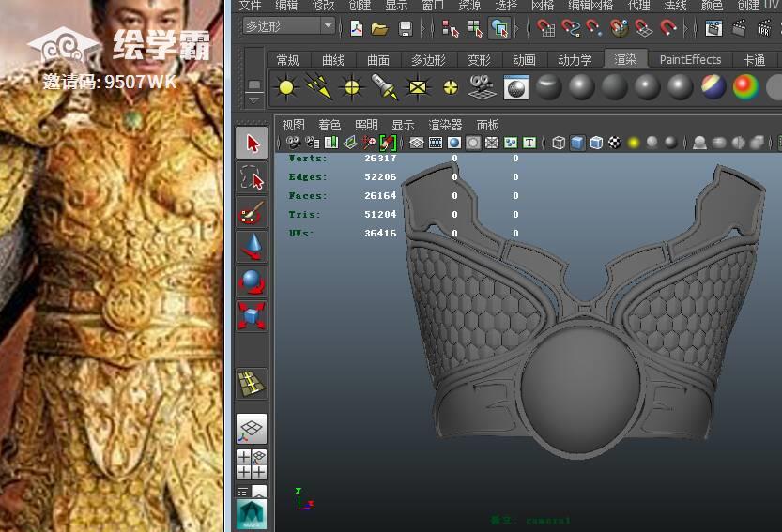Render the current frame icon
Image resolution: width=782 pixels, height=532 pixels.
pos(739,28)
